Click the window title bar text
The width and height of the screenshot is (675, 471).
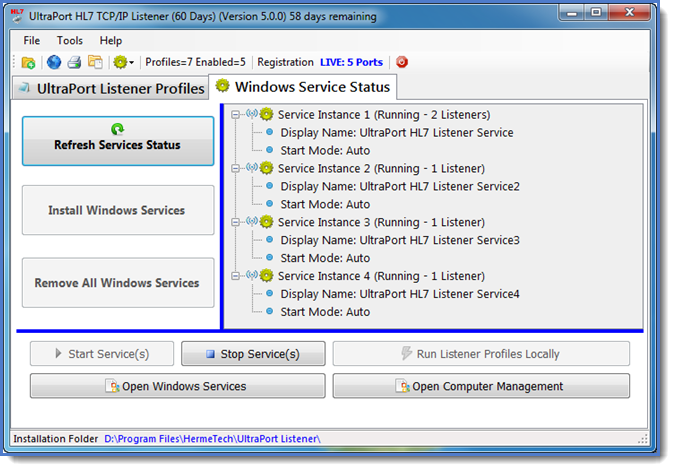202,16
